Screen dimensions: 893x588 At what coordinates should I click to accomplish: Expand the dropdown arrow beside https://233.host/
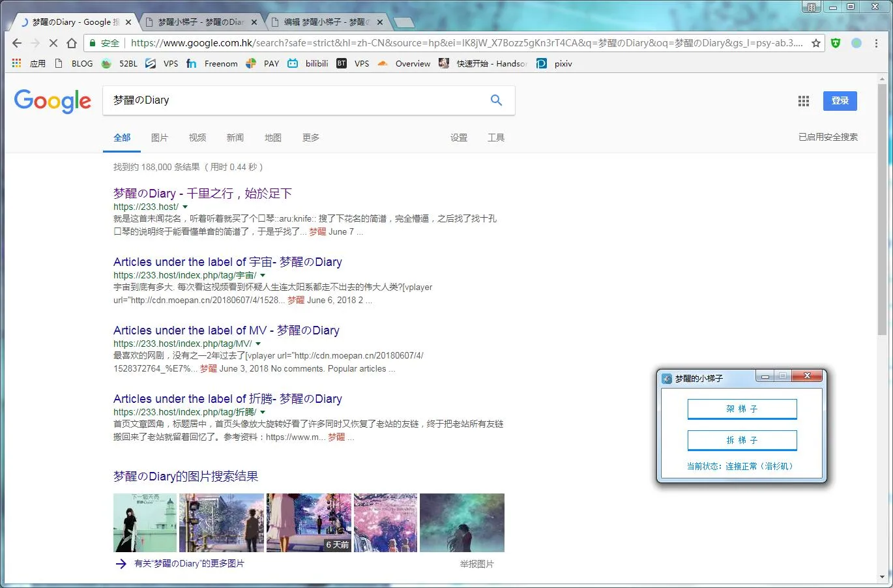point(185,207)
